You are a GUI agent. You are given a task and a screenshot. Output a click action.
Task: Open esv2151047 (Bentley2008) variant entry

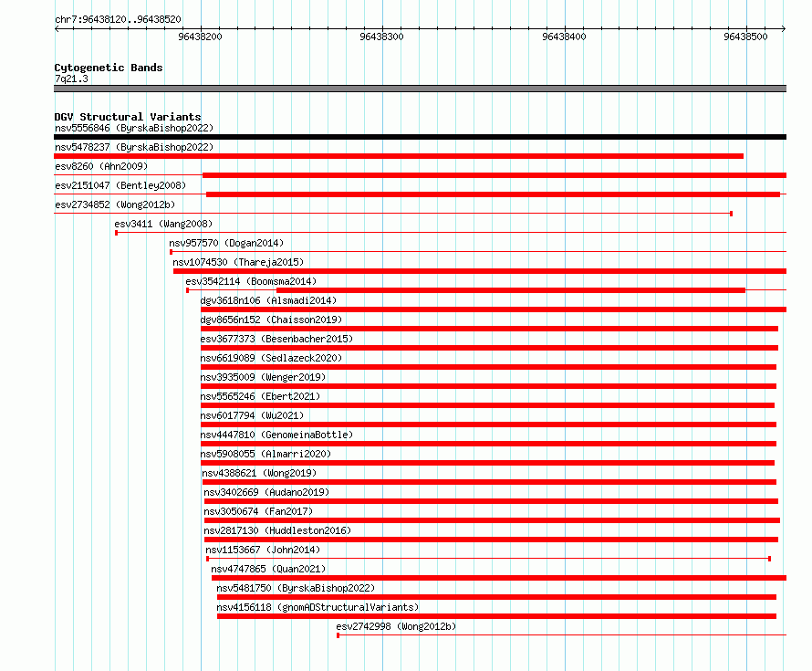click(120, 185)
